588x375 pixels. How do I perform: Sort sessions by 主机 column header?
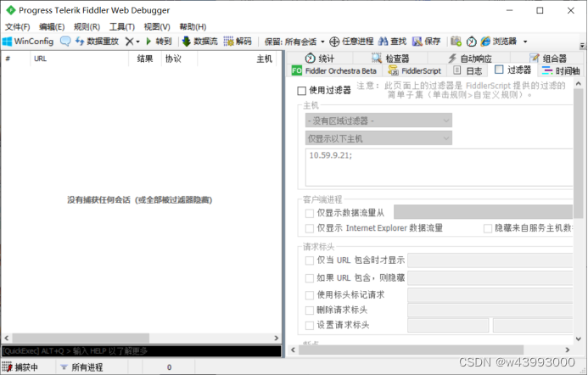[237, 59]
